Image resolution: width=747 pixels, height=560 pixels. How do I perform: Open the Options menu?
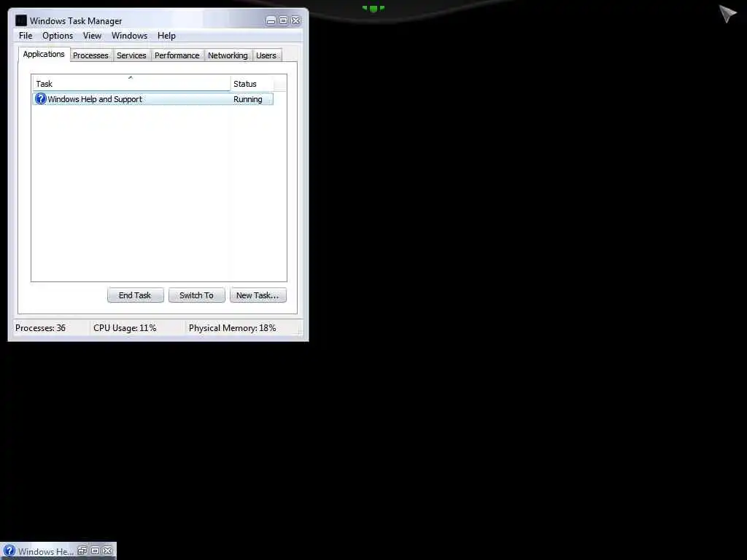(x=58, y=36)
